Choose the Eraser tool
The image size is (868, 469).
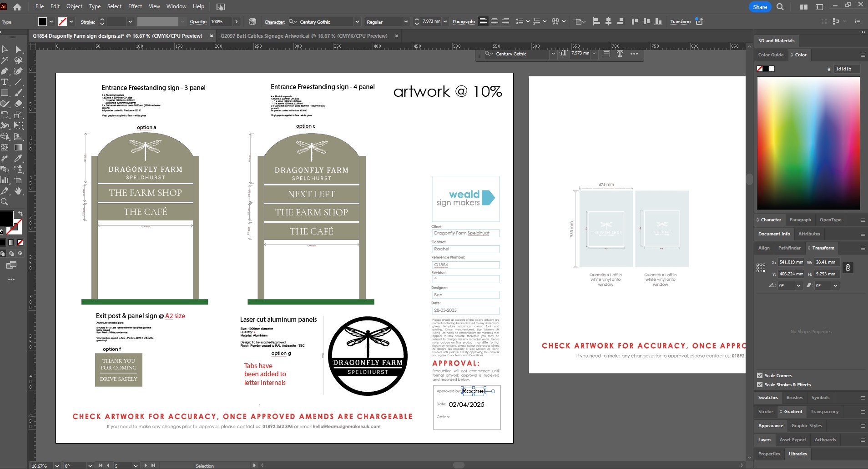point(18,104)
